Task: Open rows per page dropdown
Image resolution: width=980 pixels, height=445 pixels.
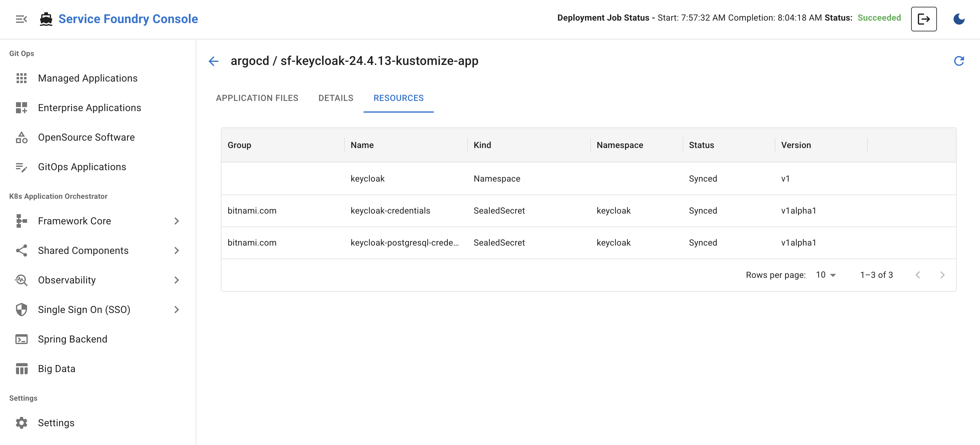Action: [826, 275]
